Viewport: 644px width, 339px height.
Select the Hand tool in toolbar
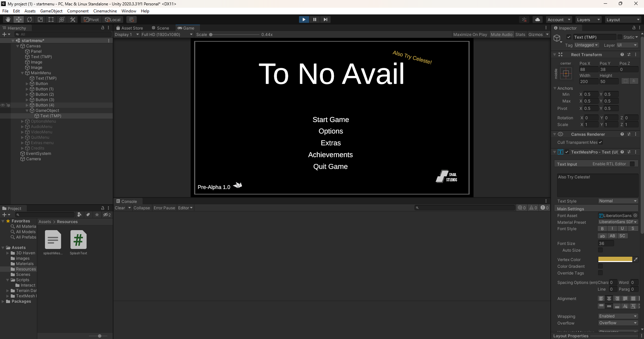tap(8, 19)
